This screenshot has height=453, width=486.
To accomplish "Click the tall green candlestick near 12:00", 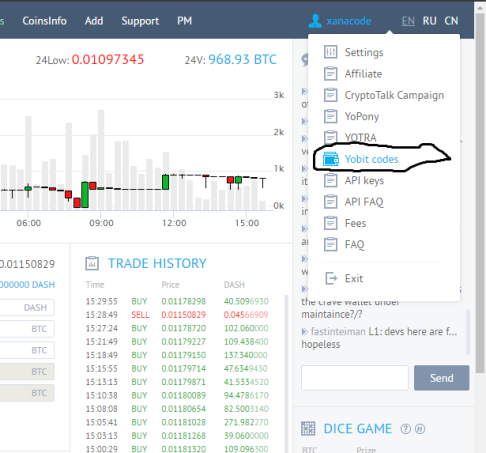I will (x=165, y=182).
